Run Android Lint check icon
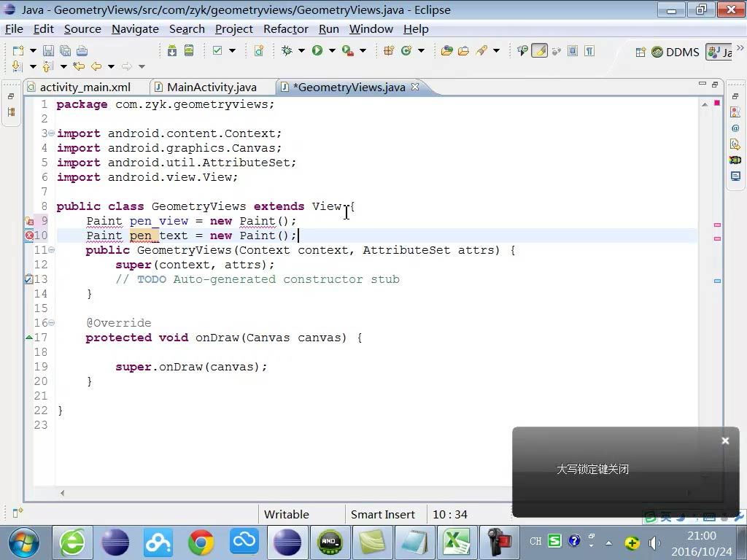 [217, 50]
